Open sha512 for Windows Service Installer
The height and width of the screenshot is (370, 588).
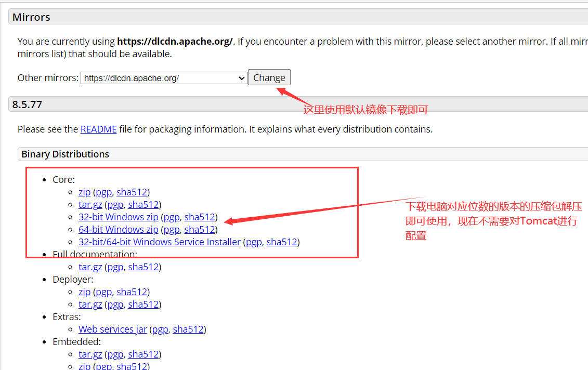pos(282,242)
